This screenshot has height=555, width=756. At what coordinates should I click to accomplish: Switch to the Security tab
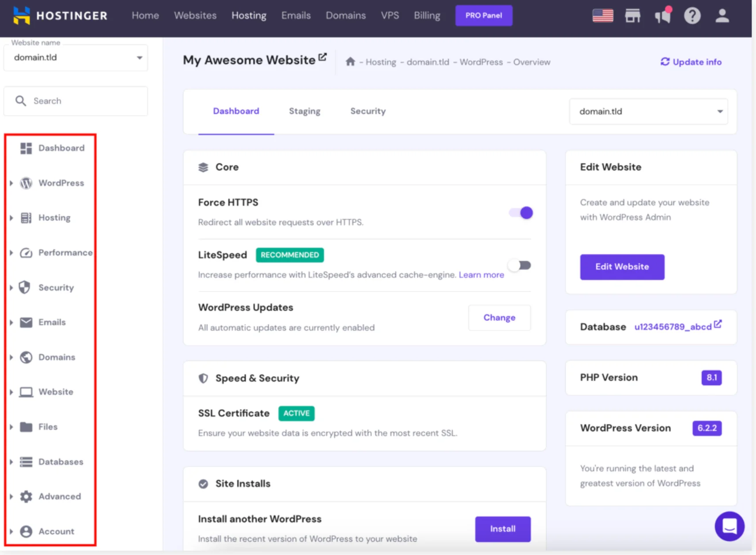[x=368, y=111]
